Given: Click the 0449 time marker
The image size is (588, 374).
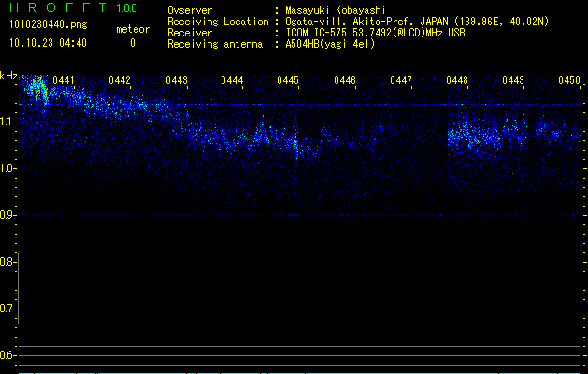Looking at the screenshot, I should point(513,79).
